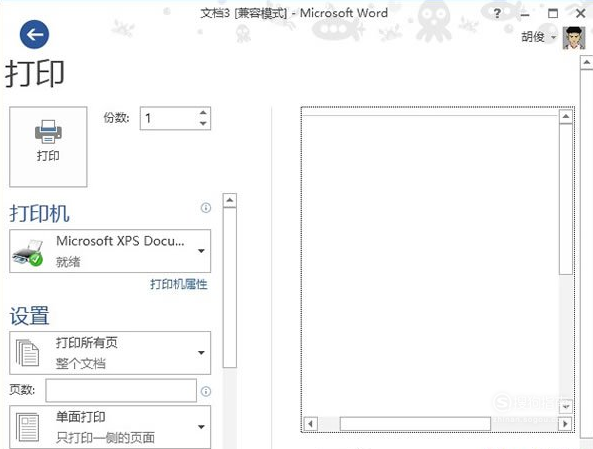Screen dimensions: 593x449
Task: Open printer info icon next to 打印机
Action: (x=206, y=208)
